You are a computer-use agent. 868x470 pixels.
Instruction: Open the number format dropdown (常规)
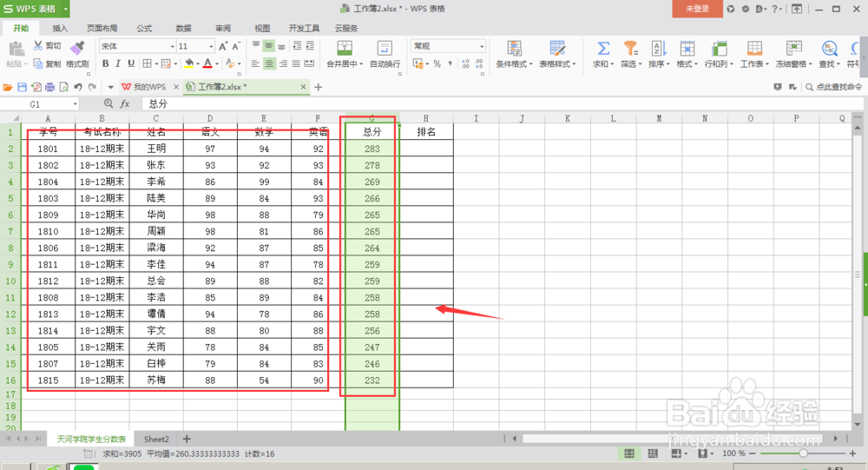click(482, 47)
